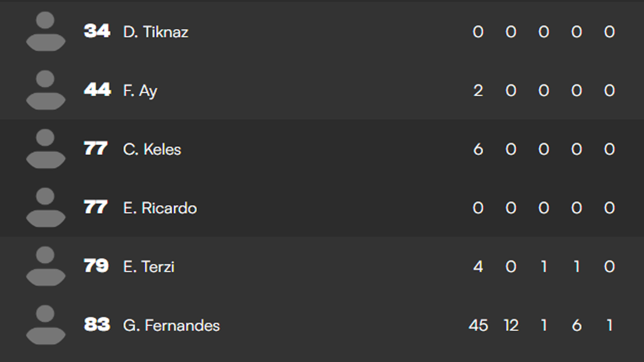Select C. Keles's player avatar icon
Screen dimensions: 644x362
click(x=45, y=149)
